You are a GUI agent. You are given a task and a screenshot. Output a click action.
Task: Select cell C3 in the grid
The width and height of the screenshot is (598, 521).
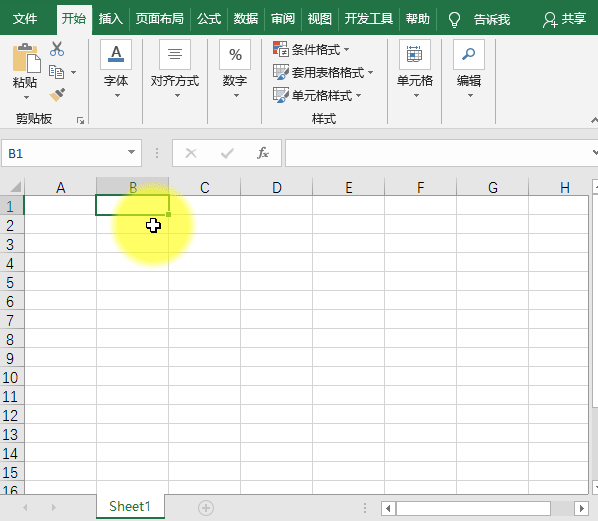point(204,243)
